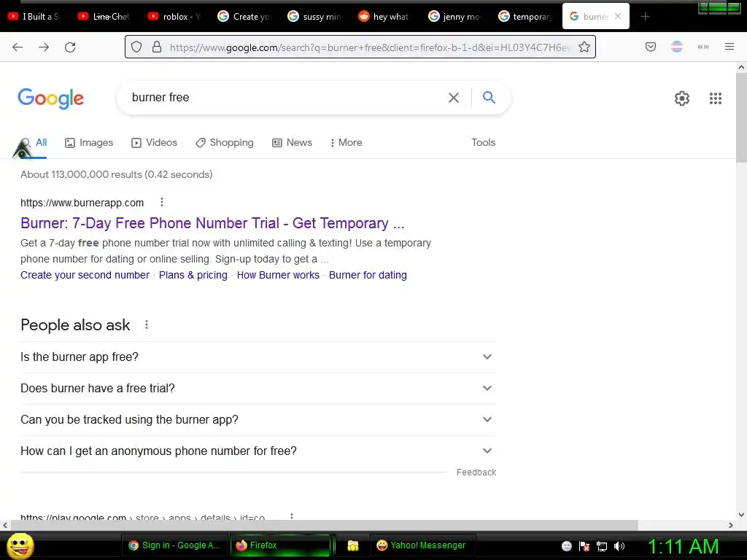The width and height of the screenshot is (747, 560).
Task: Close the active burner tab
Action: [618, 16]
